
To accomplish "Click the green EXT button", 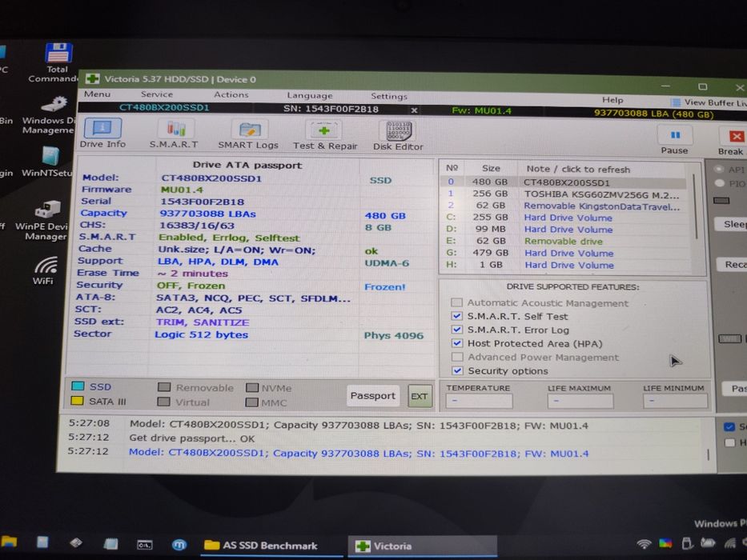I will [x=420, y=396].
